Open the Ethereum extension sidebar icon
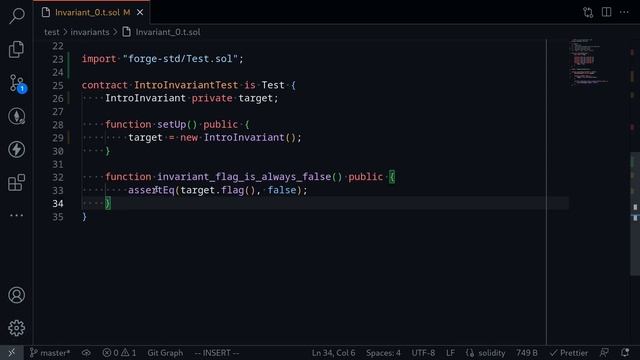The height and width of the screenshot is (360, 640). pyautogui.click(x=16, y=116)
